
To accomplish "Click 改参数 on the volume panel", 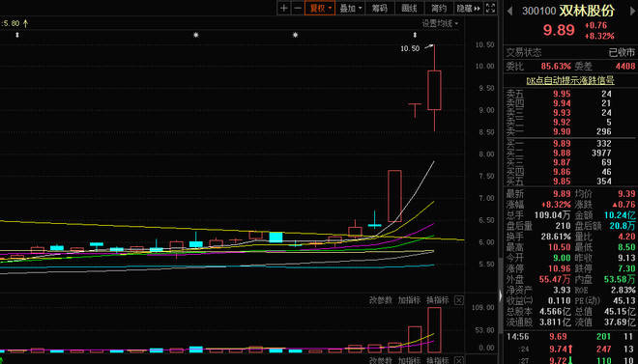I will (381, 300).
